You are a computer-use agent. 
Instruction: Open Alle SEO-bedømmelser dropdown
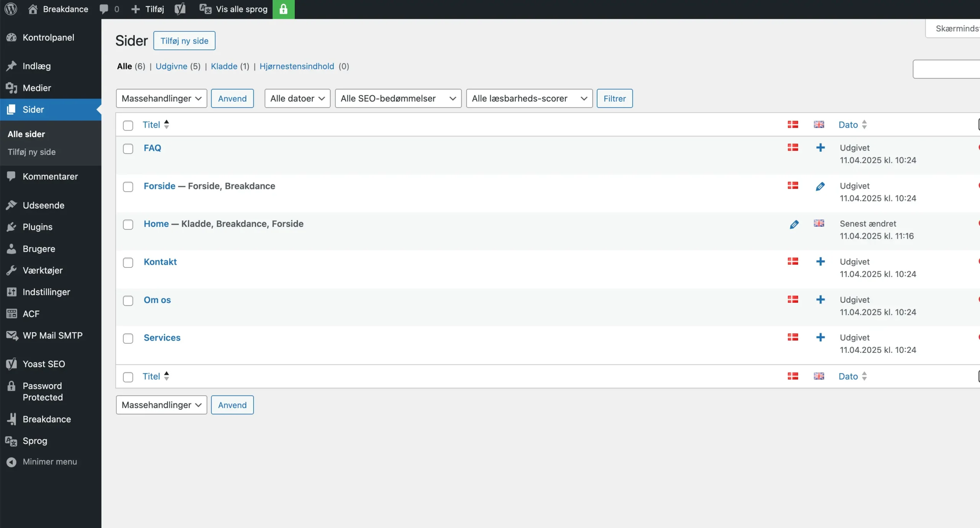click(398, 98)
